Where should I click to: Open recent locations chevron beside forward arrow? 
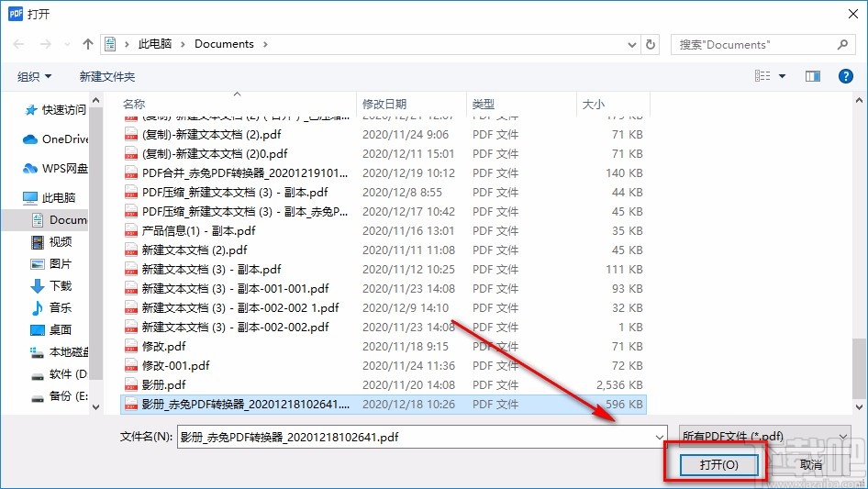67,44
